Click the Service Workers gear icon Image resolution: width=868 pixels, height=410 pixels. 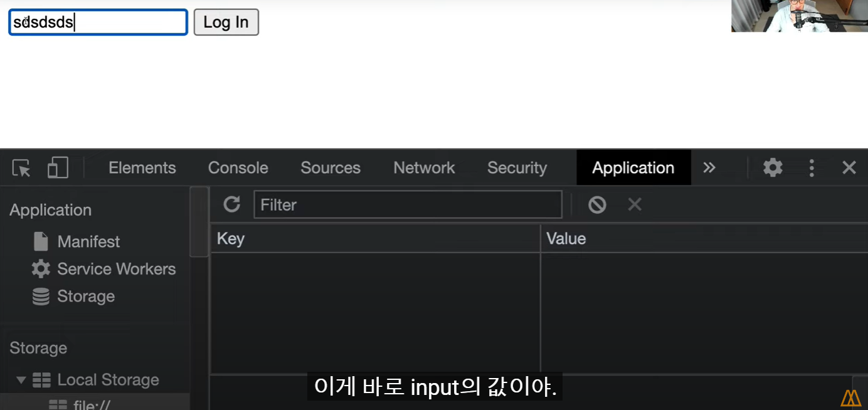coord(41,269)
